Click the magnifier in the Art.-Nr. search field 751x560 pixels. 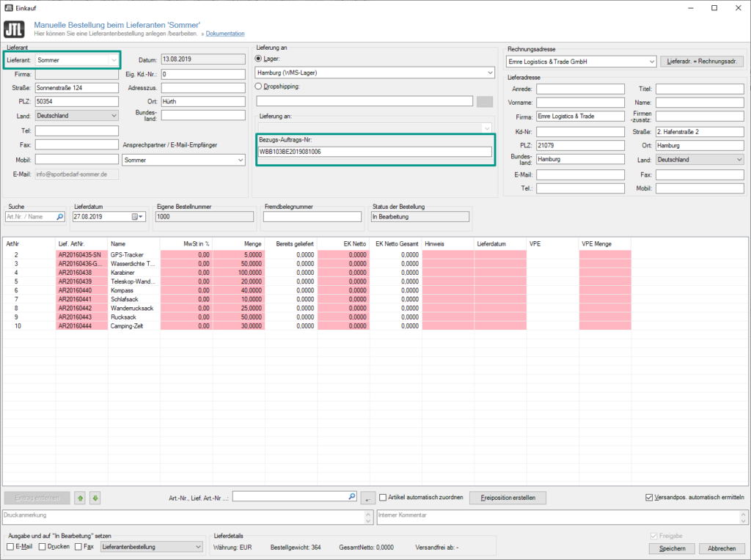tap(351, 496)
